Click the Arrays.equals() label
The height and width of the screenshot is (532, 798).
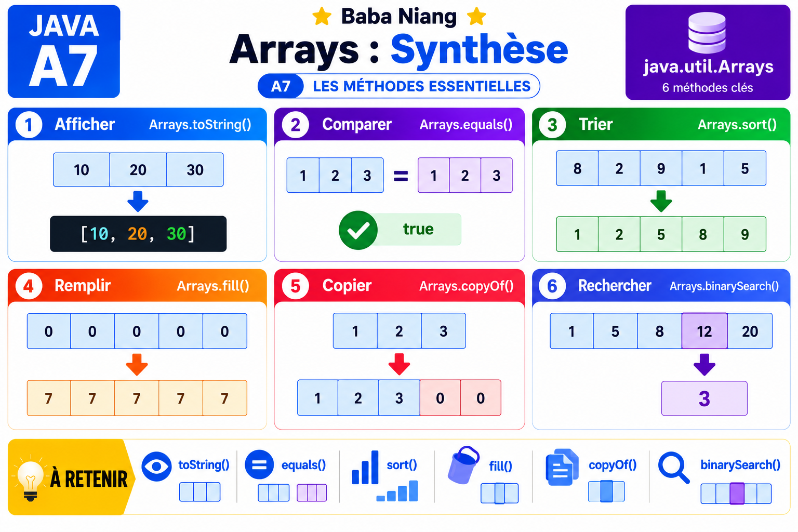pos(466,125)
